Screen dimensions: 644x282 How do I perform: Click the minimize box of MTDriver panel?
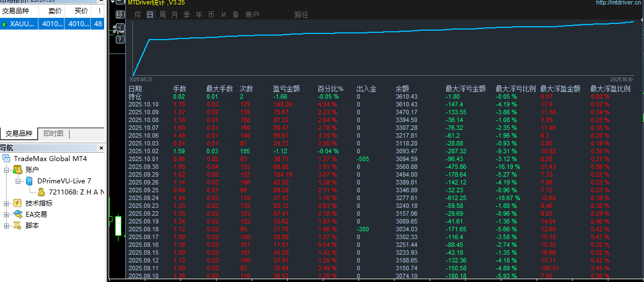pos(120,2)
